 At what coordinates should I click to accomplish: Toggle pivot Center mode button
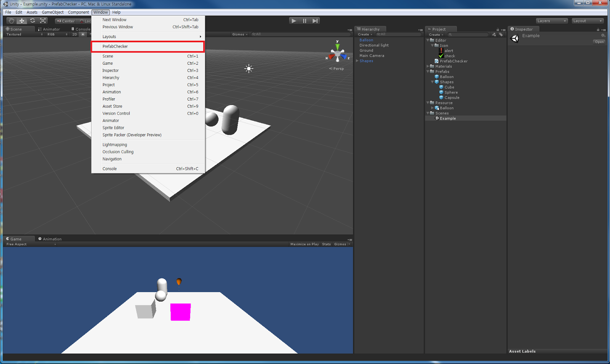pyautogui.click(x=66, y=21)
